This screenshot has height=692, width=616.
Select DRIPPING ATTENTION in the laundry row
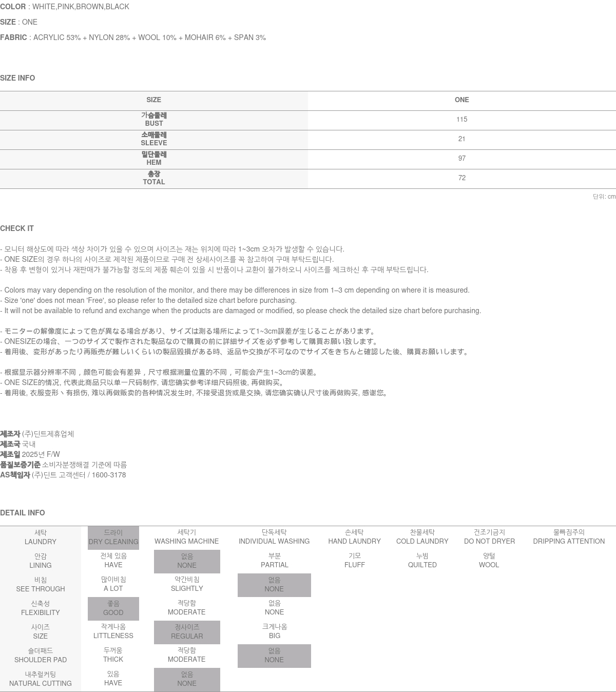(568, 537)
